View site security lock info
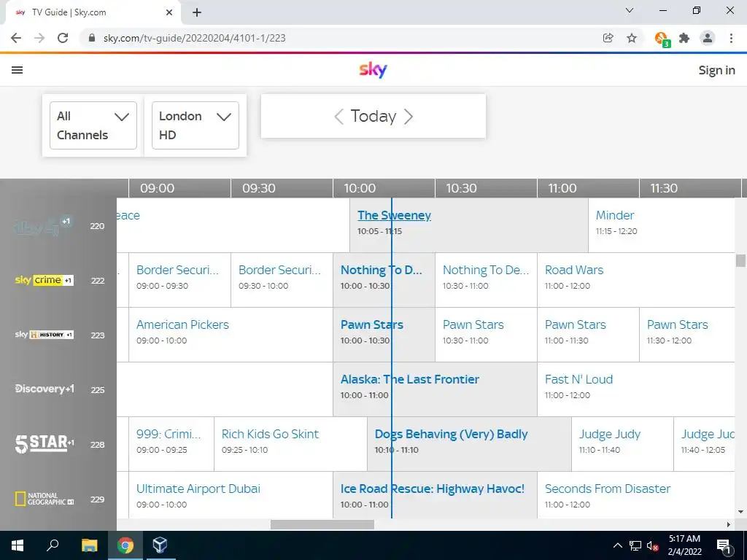 pos(92,38)
